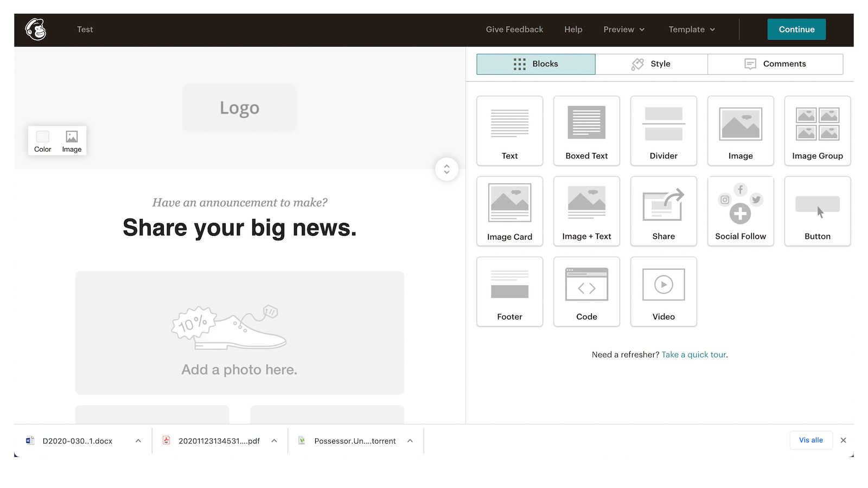Insert a Divider block
868x488 pixels.
click(x=663, y=130)
